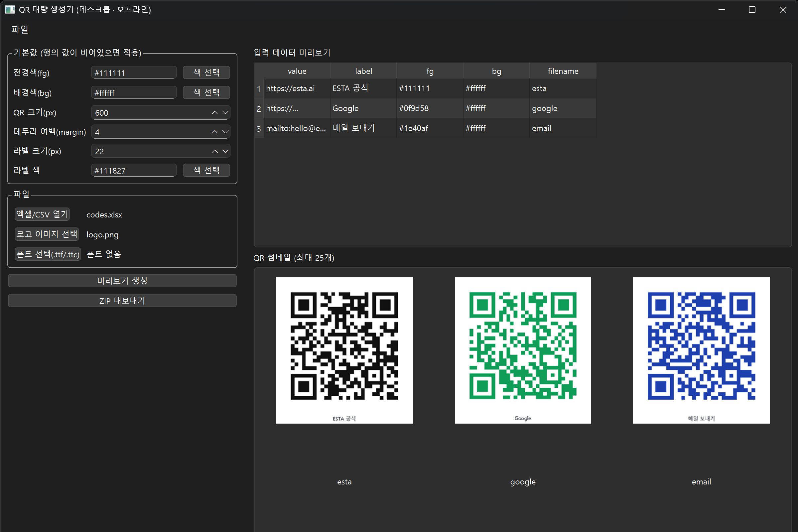Select the blue email QR thumbnail
Viewport: 798px width, 532px height.
701,350
